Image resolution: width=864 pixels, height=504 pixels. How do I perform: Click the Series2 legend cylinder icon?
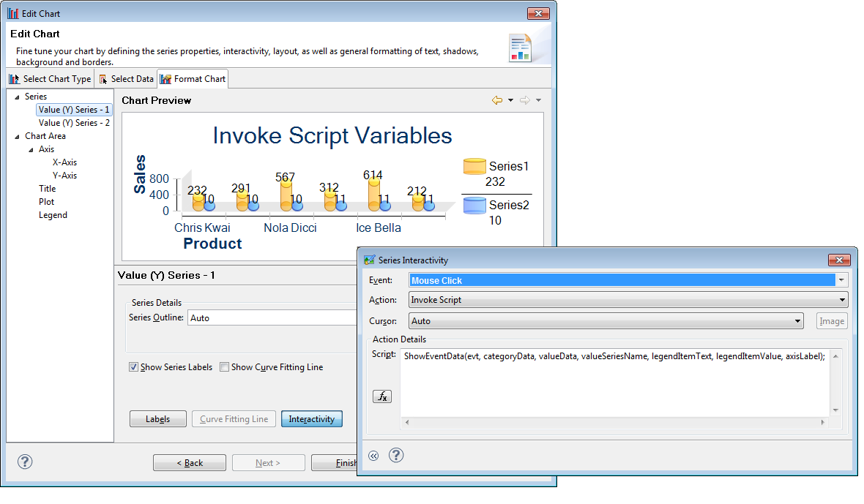tap(474, 206)
